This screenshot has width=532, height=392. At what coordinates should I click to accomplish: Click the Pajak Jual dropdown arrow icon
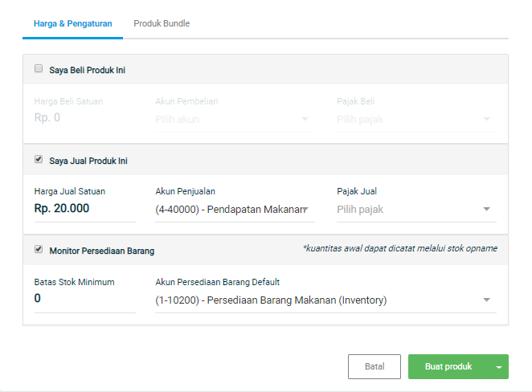486,209
